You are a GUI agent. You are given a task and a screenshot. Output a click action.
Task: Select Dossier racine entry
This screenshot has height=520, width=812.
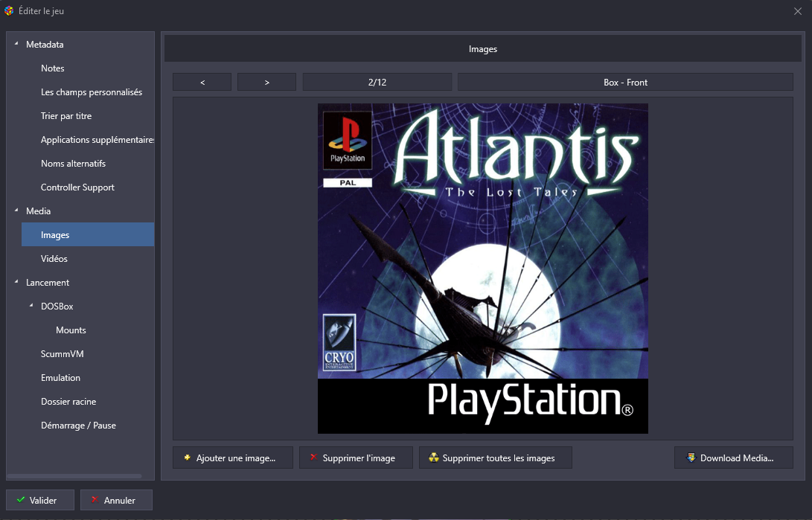pyautogui.click(x=68, y=402)
